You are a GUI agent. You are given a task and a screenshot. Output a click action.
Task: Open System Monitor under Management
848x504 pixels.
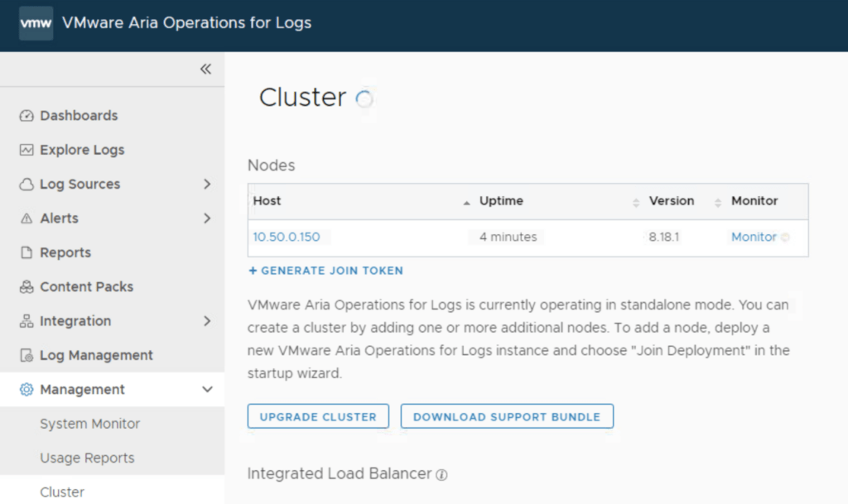[x=89, y=424]
